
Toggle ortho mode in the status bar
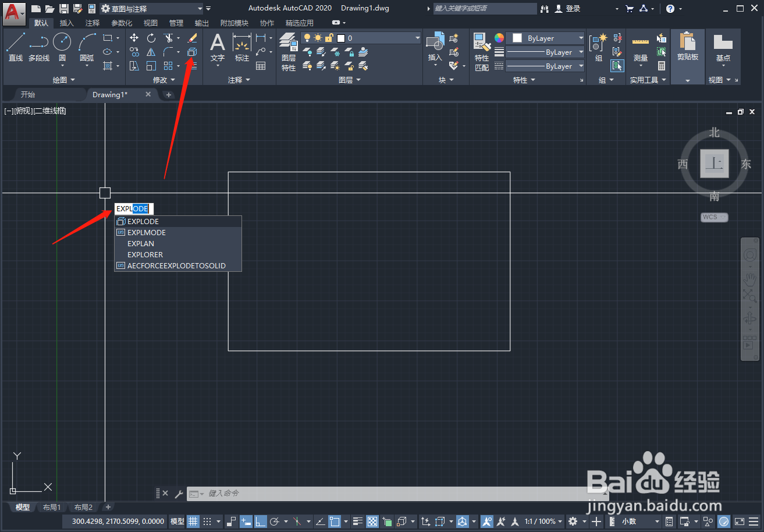pyautogui.click(x=260, y=522)
